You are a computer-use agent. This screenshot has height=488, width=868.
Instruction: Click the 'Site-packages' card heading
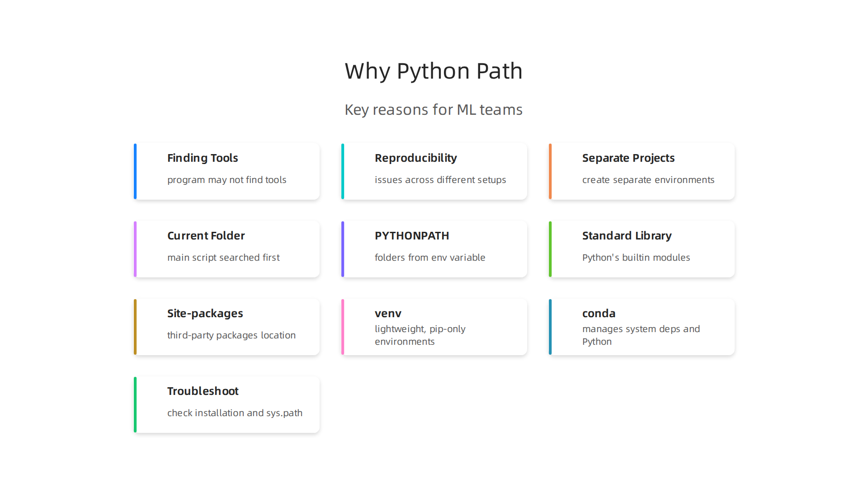pyautogui.click(x=205, y=314)
